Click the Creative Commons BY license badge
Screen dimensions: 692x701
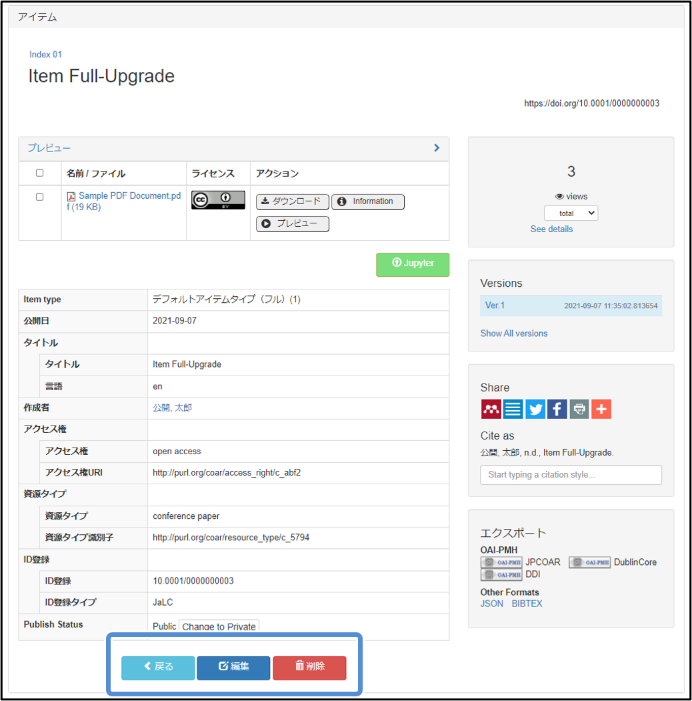218,200
